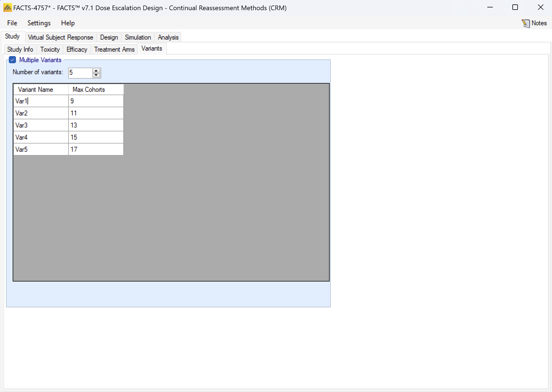The image size is (552, 392).
Task: Open the Analysis tab
Action: (168, 37)
